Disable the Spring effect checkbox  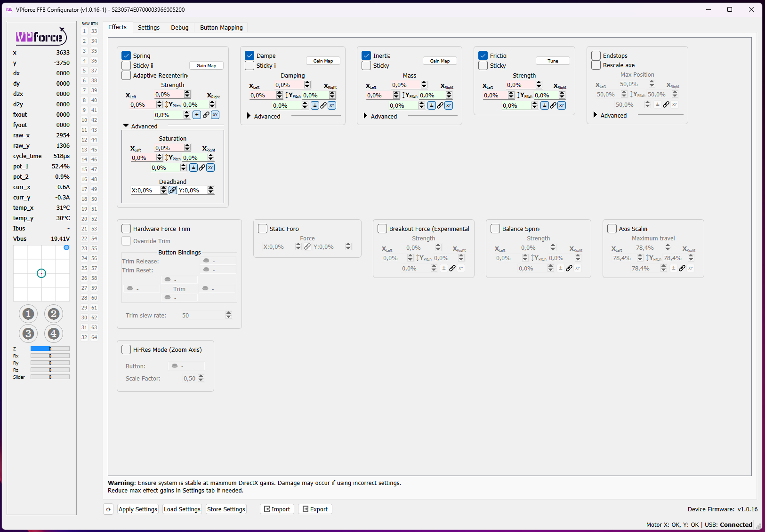click(126, 56)
